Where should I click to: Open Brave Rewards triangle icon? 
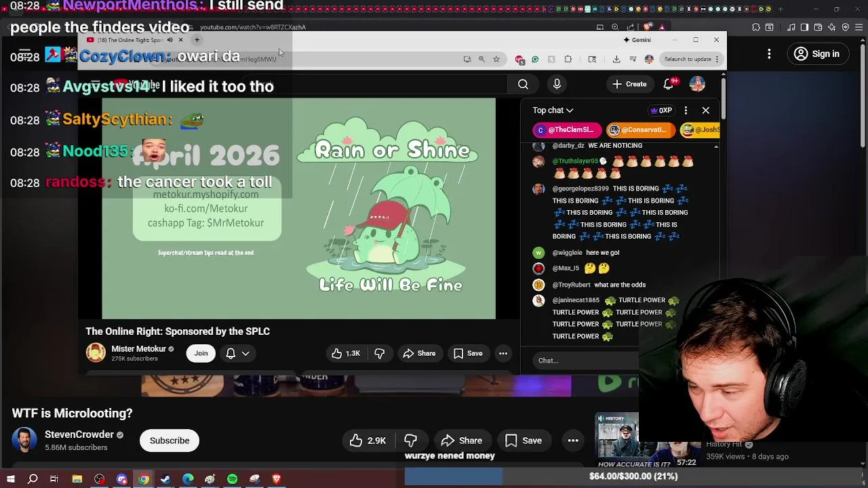(x=661, y=27)
